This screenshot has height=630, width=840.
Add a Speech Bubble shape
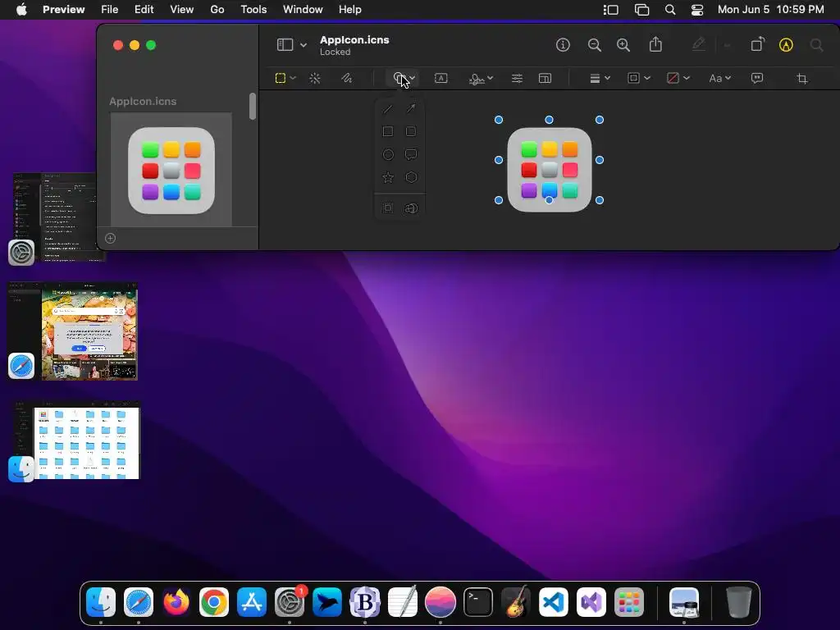pos(411,155)
